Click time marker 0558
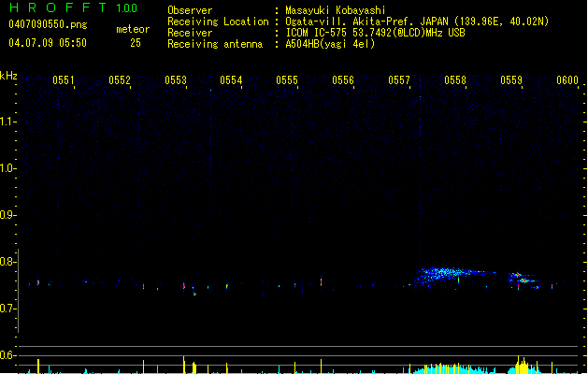588x374 pixels. point(455,80)
